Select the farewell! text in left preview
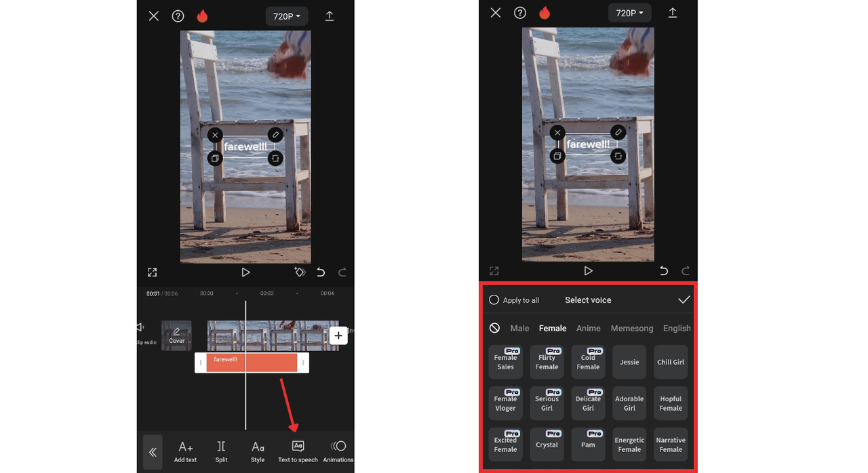868x473 pixels. click(245, 146)
